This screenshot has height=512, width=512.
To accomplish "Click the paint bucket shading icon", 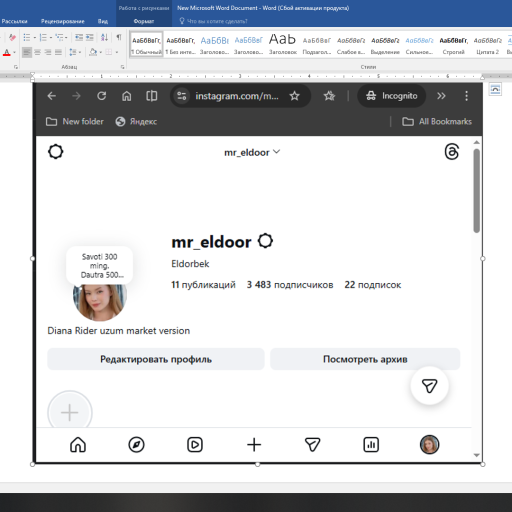I will (x=93, y=52).
